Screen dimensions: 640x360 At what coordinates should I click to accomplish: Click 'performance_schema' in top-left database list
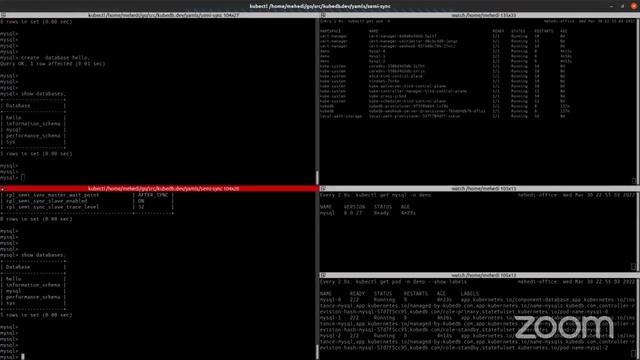[33, 136]
